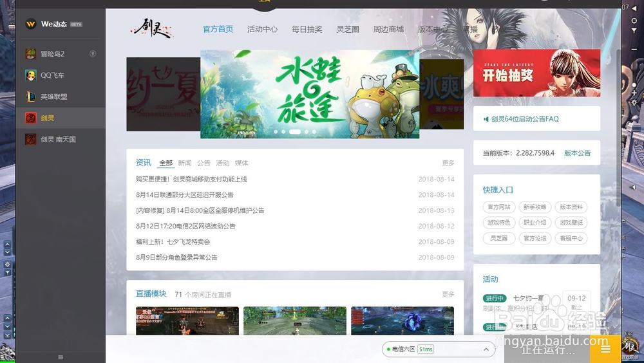Click the 51ms latency indicator
This screenshot has width=644, height=363.
point(426,349)
